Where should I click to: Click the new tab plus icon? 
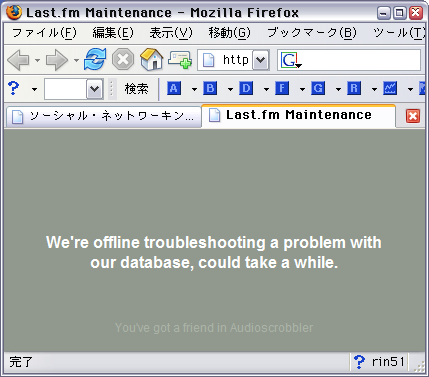tap(180, 60)
